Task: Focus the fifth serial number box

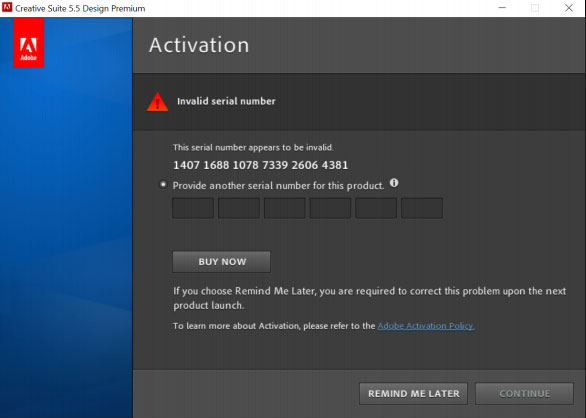Action: click(376, 208)
